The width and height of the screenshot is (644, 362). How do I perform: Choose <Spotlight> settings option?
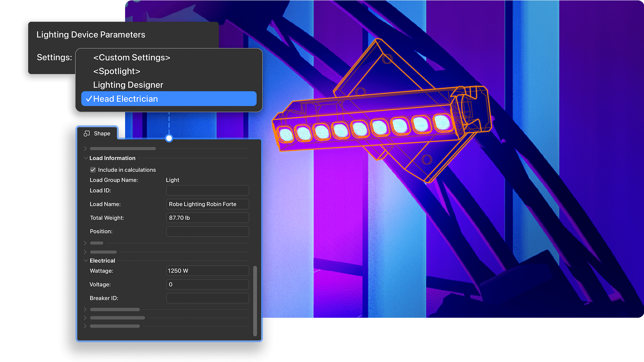(x=117, y=71)
